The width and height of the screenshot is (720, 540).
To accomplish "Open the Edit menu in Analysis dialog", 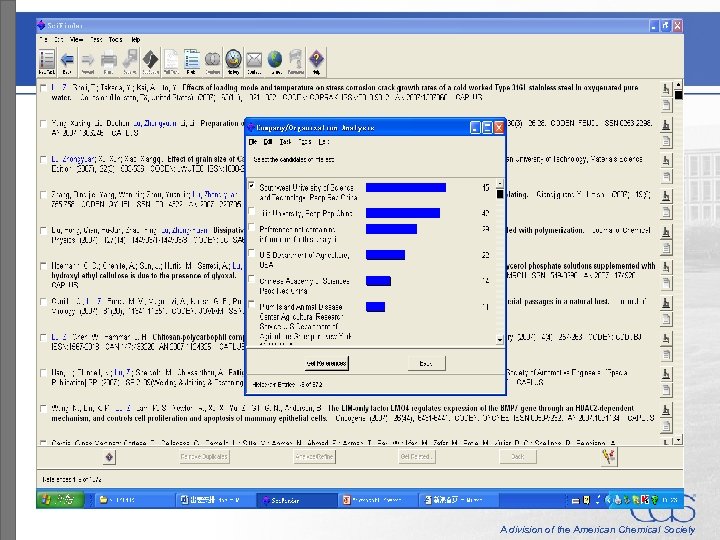I will point(268,142).
